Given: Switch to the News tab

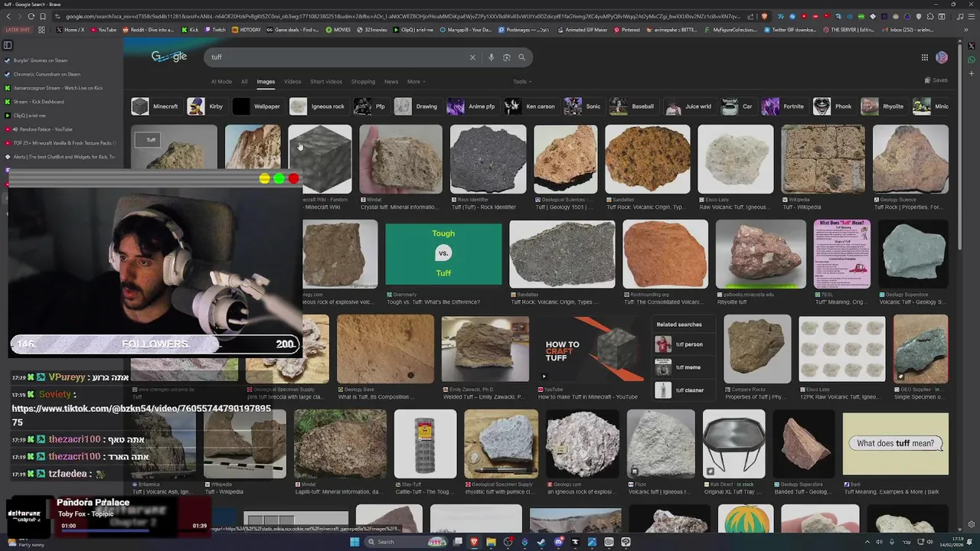Looking at the screenshot, I should point(391,82).
